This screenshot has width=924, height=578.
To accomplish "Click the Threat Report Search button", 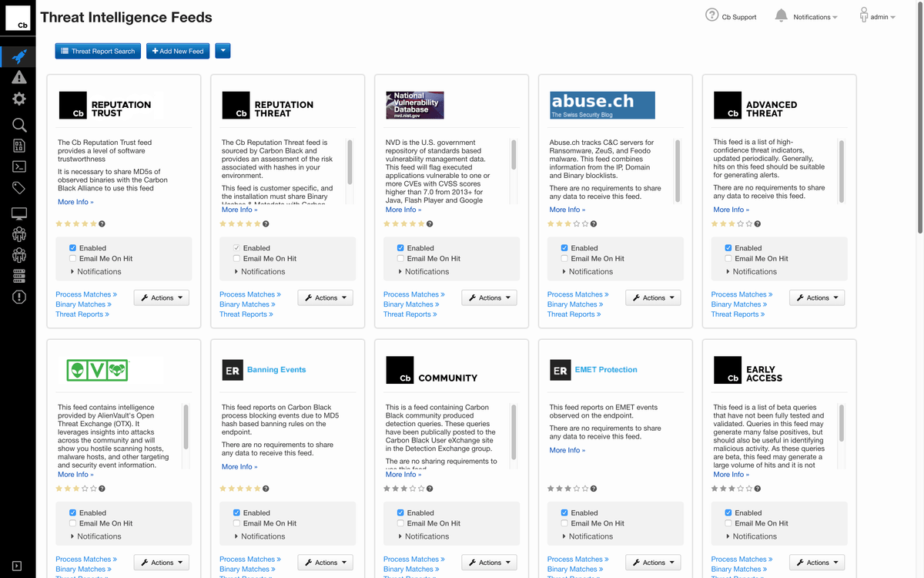I will tap(98, 51).
